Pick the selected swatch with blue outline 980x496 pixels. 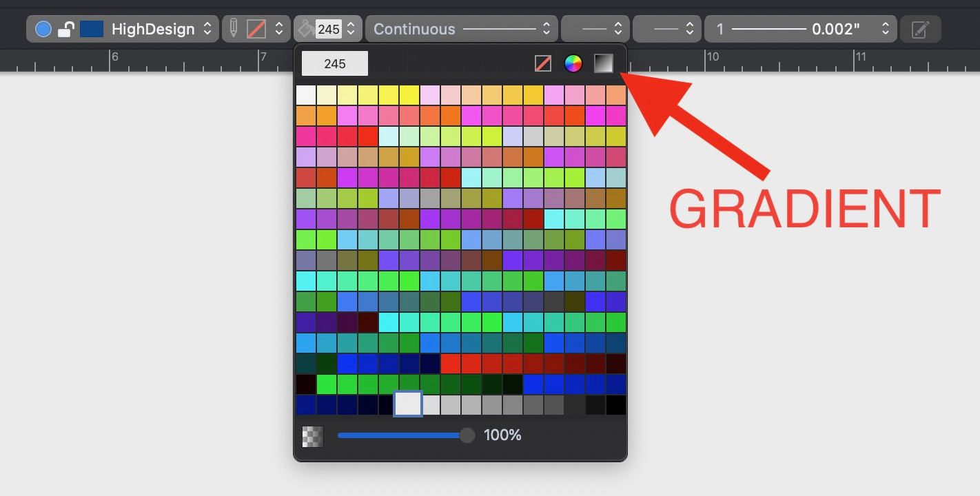408,404
